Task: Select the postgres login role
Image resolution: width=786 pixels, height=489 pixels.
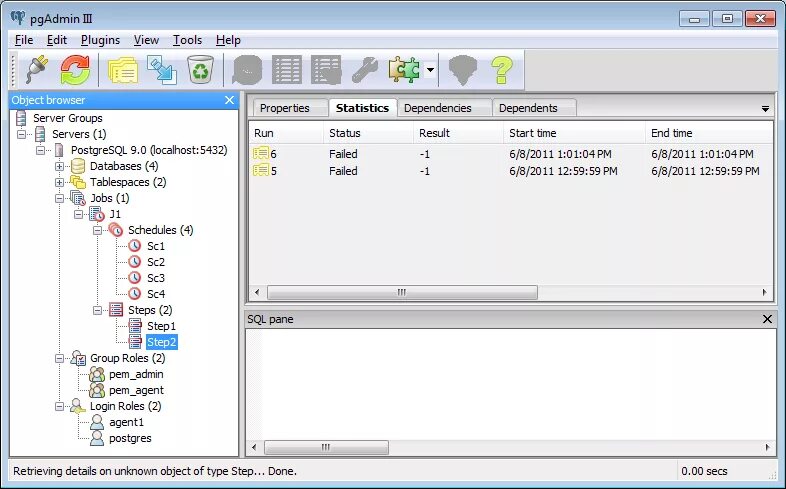Action: point(130,439)
